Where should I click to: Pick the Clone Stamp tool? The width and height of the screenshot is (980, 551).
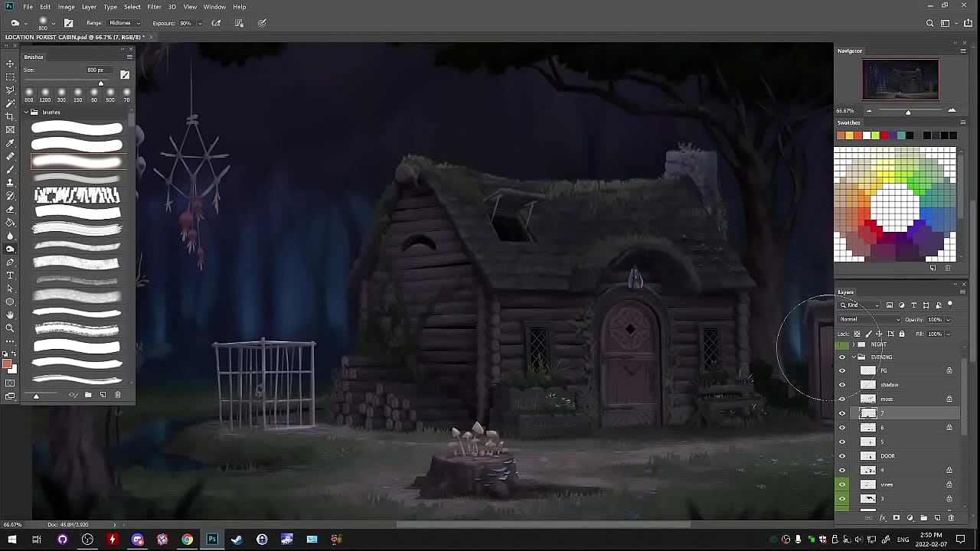point(10,183)
